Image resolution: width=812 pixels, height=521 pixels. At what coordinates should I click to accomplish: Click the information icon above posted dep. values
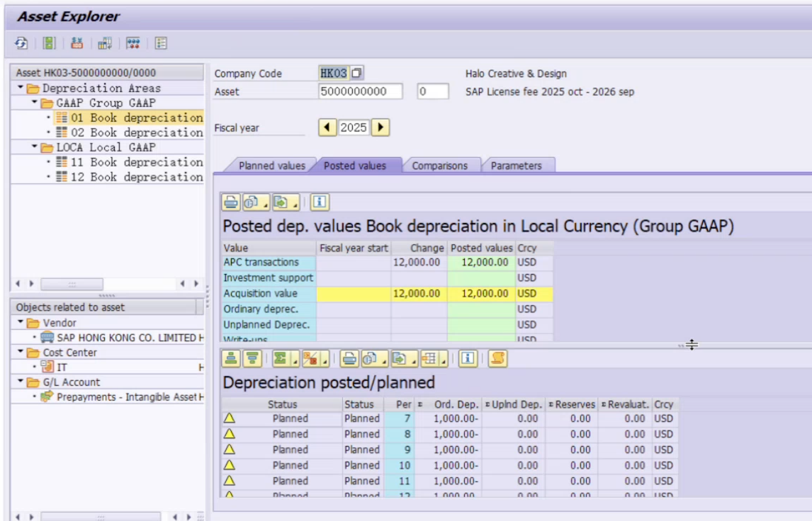319,202
